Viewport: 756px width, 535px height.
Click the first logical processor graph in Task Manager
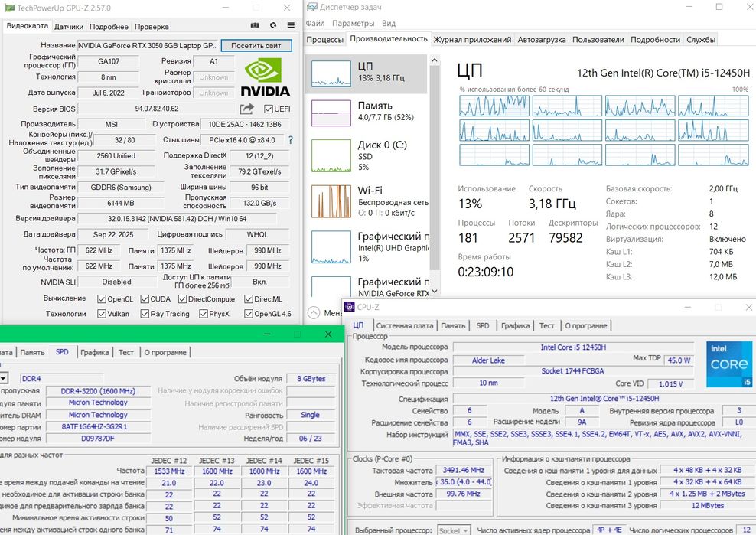494,106
